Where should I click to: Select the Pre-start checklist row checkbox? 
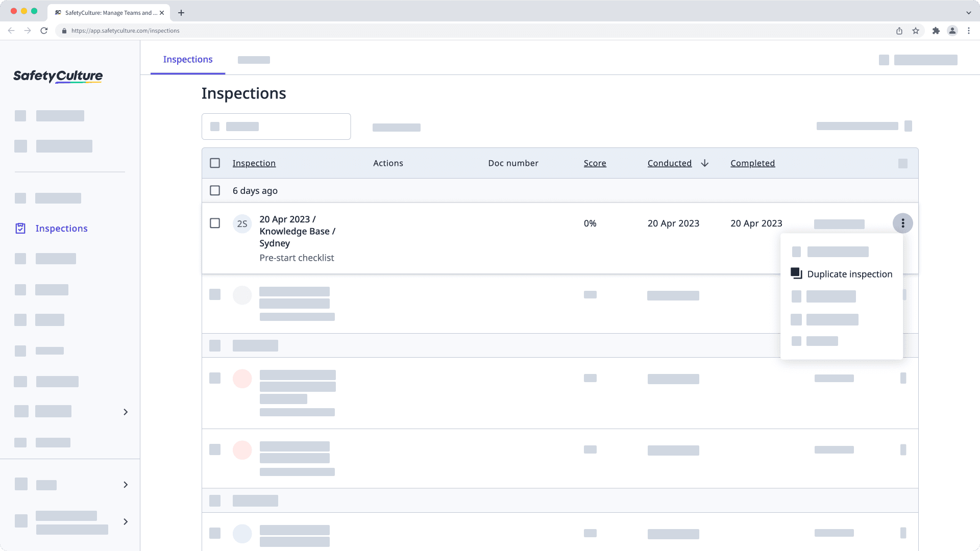[215, 223]
